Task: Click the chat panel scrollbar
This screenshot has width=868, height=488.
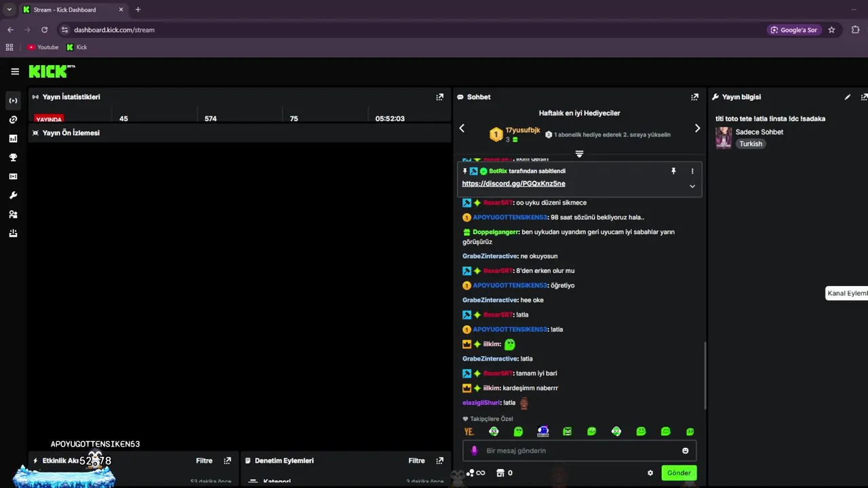Action: pos(705,375)
